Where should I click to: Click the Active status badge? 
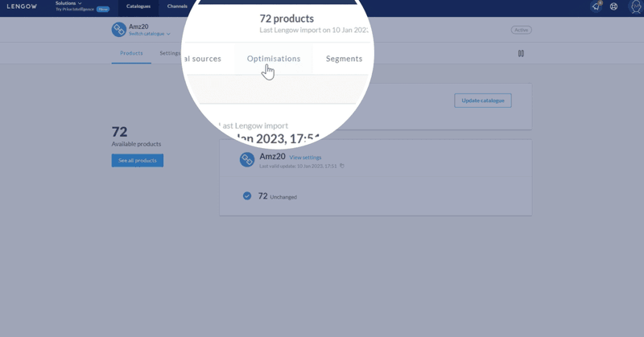click(521, 30)
